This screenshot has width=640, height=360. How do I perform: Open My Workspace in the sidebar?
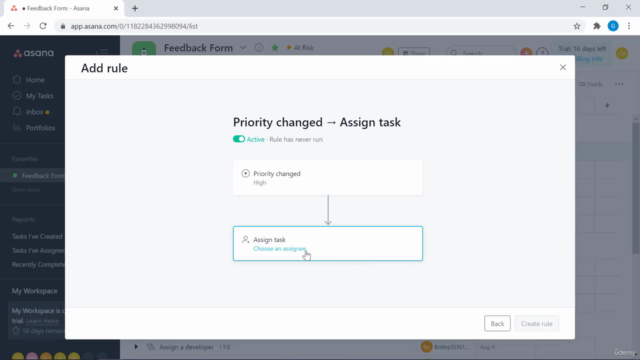click(35, 291)
